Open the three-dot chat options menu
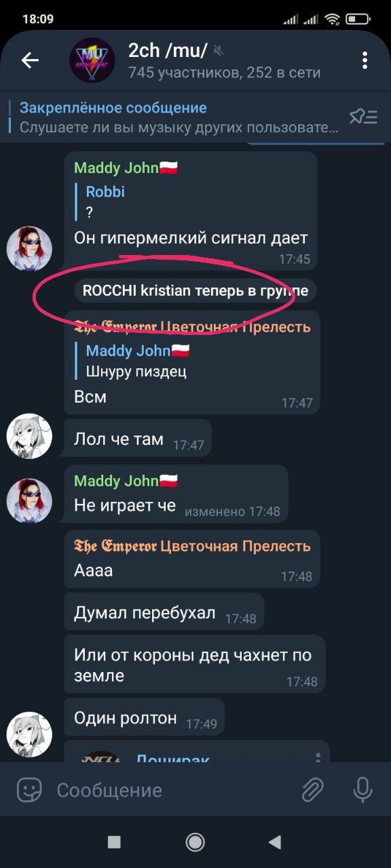 [365, 60]
